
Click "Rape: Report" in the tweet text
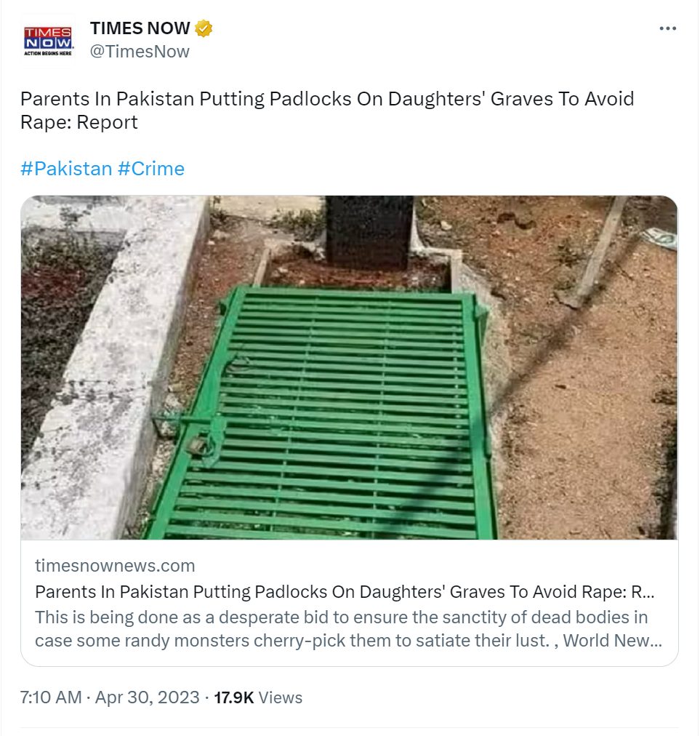coord(79,122)
